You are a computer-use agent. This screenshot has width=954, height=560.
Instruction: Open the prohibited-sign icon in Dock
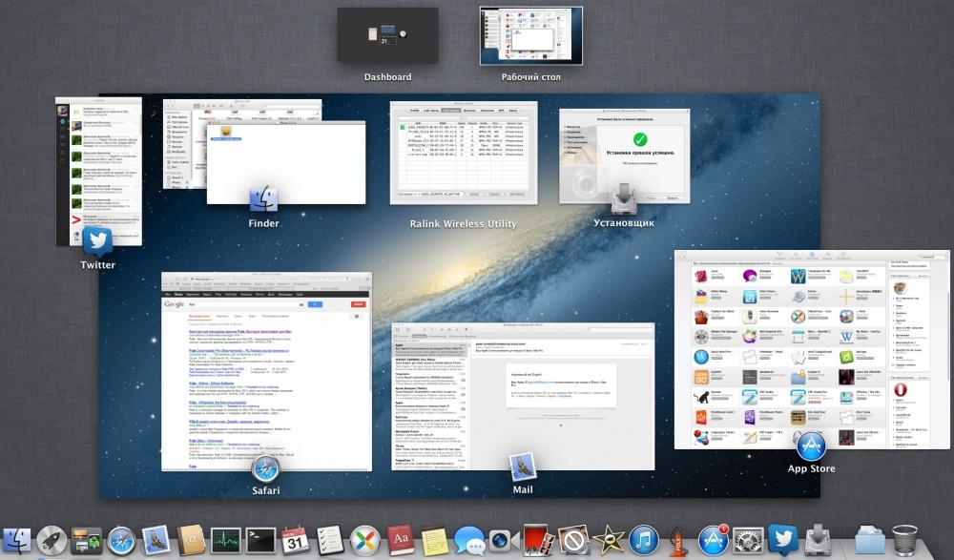coord(573,541)
